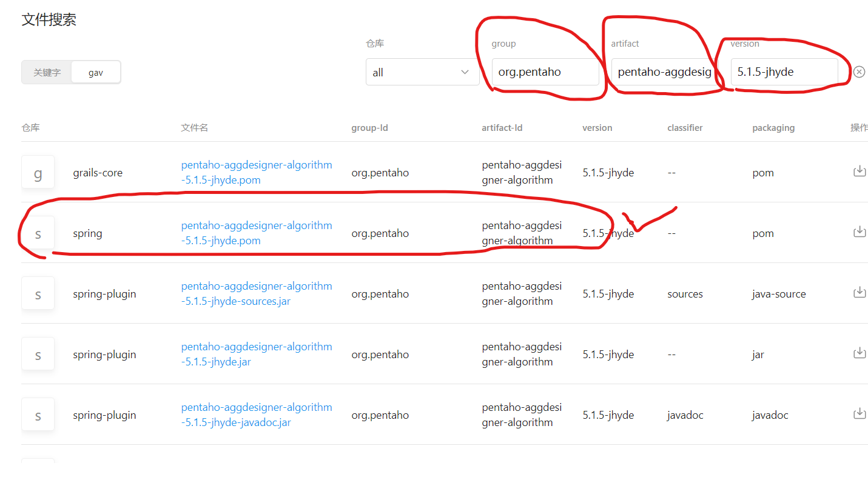The image size is (868, 483).
Task: Click the artifact field showing pentaho-aggdesig
Action: coord(663,72)
